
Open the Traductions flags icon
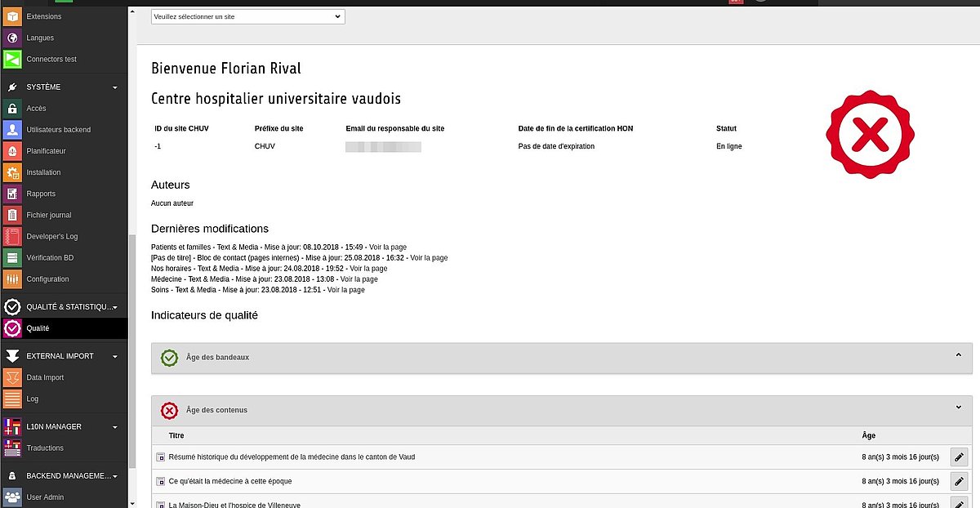11,448
